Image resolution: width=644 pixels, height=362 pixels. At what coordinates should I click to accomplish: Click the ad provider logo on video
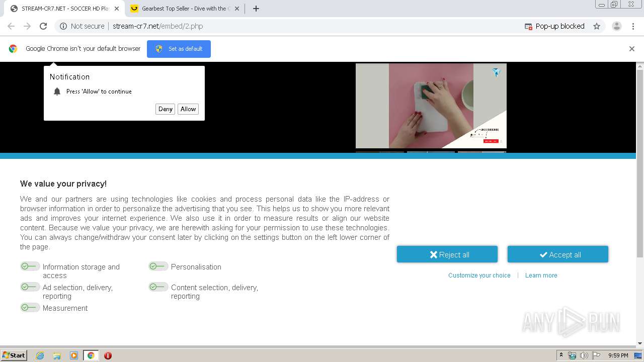point(497,73)
